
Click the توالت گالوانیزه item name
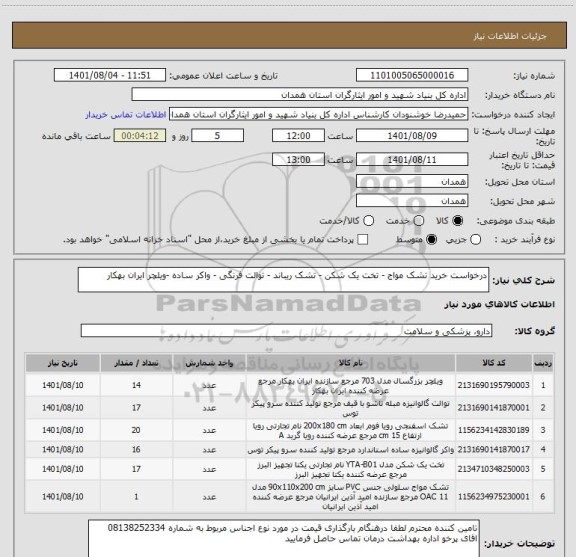[350, 408]
